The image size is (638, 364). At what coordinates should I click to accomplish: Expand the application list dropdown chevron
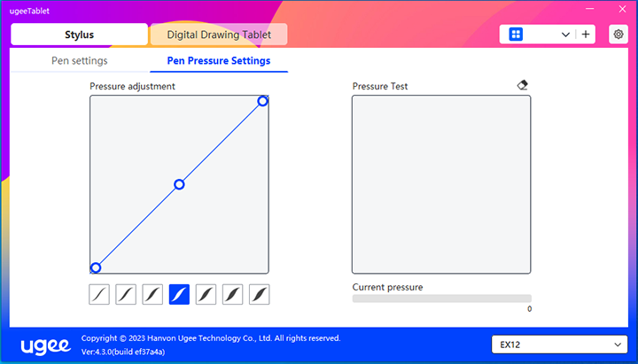pyautogui.click(x=566, y=35)
